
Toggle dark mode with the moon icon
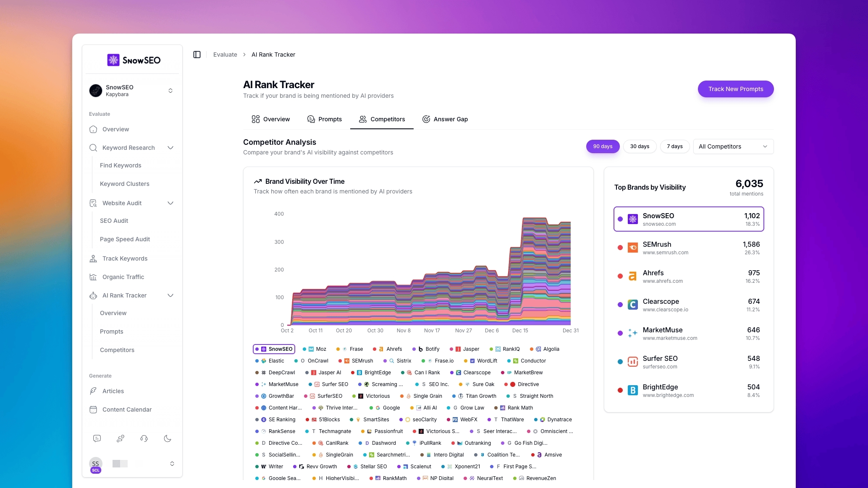pyautogui.click(x=168, y=438)
